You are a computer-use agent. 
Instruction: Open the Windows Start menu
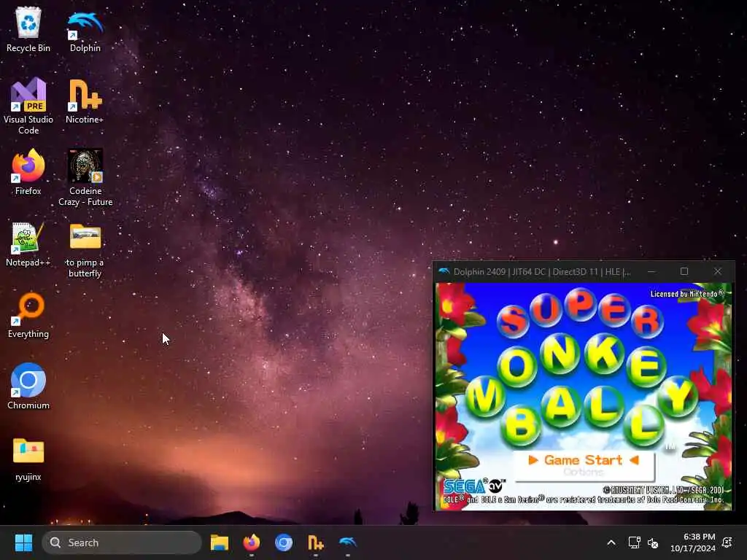(x=23, y=542)
